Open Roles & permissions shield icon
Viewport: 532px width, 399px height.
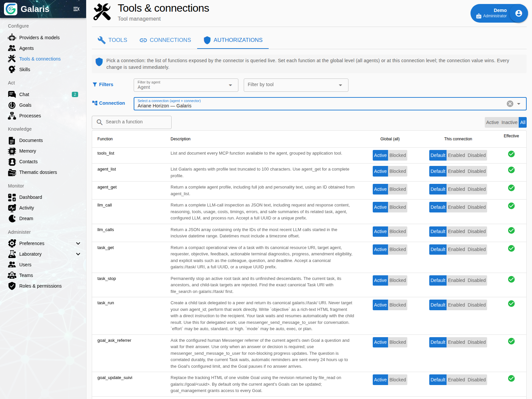coord(12,286)
